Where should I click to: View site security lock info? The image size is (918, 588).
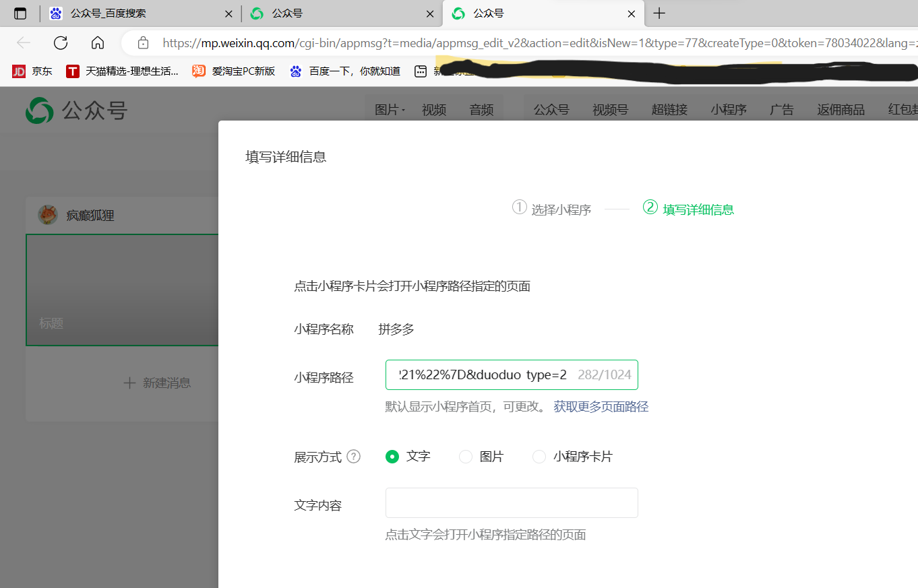(143, 43)
